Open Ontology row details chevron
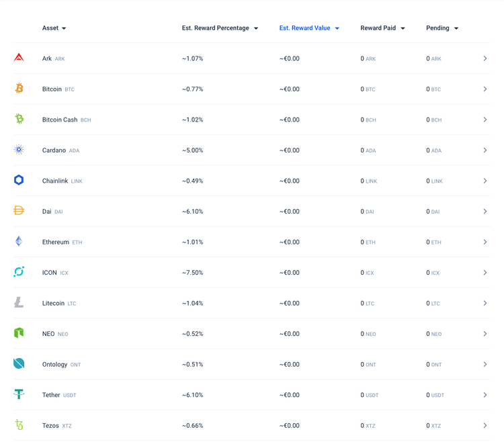 pos(485,364)
